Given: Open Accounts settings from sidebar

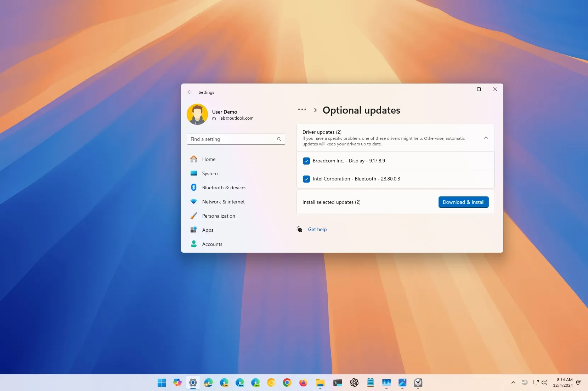Looking at the screenshot, I should pyautogui.click(x=212, y=244).
